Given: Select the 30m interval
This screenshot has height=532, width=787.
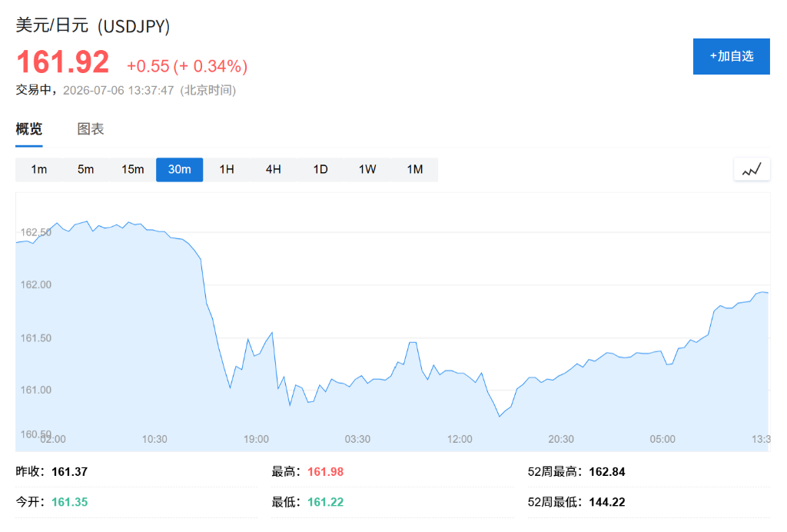Looking at the screenshot, I should tap(180, 170).
